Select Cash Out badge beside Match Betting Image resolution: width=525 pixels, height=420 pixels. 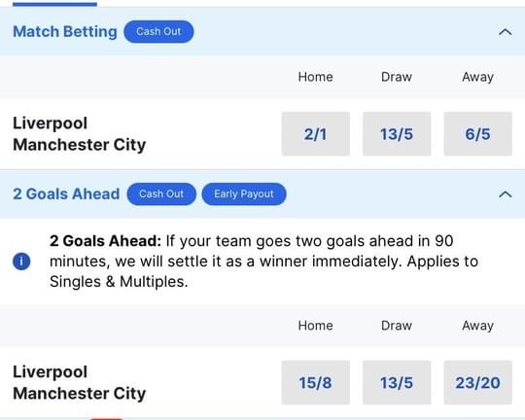tap(158, 32)
